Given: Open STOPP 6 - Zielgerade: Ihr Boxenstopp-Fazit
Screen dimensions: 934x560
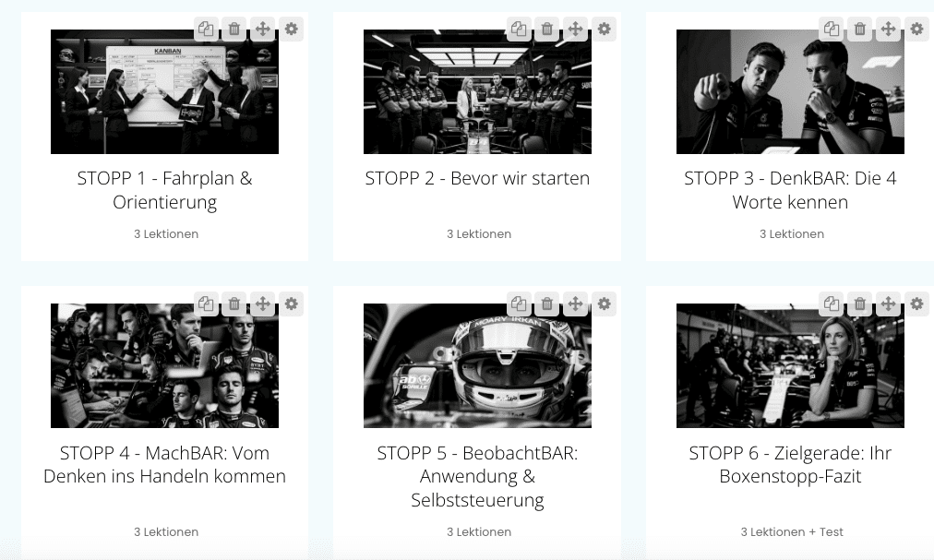Looking at the screenshot, I should (790, 465).
